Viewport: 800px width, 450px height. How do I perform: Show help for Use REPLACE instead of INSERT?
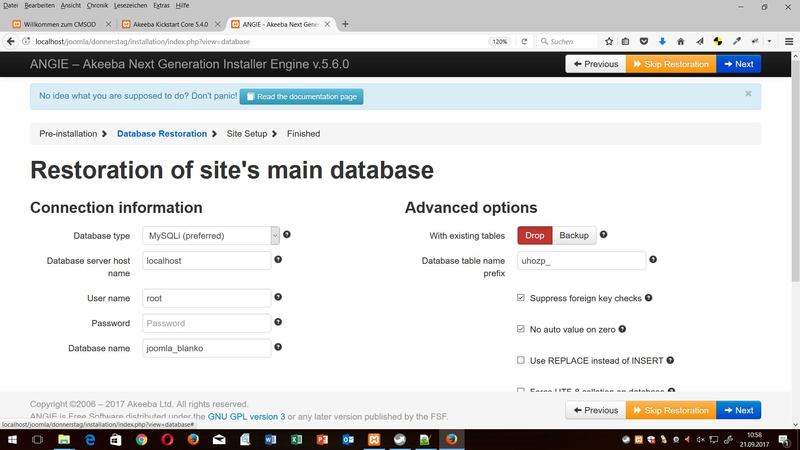pyautogui.click(x=670, y=360)
